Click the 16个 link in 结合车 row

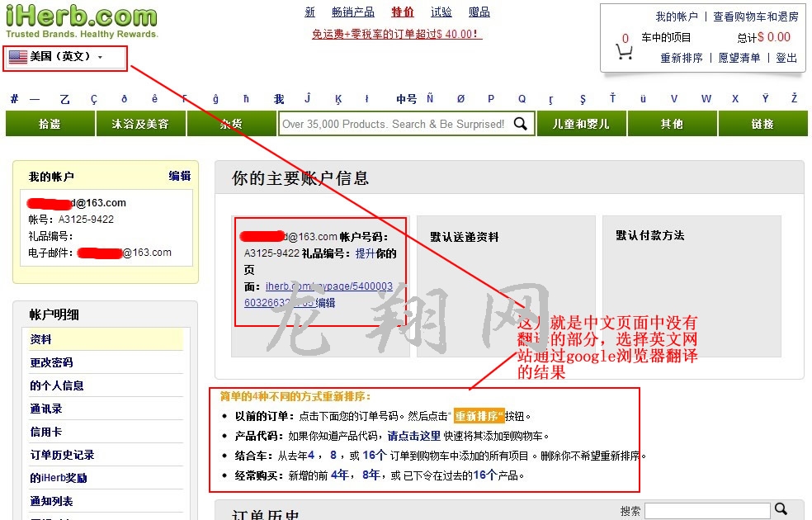375,456
